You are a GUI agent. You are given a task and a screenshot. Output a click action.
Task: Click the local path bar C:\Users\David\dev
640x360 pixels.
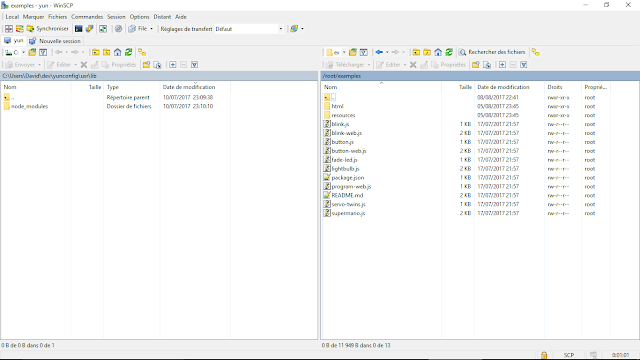point(159,76)
